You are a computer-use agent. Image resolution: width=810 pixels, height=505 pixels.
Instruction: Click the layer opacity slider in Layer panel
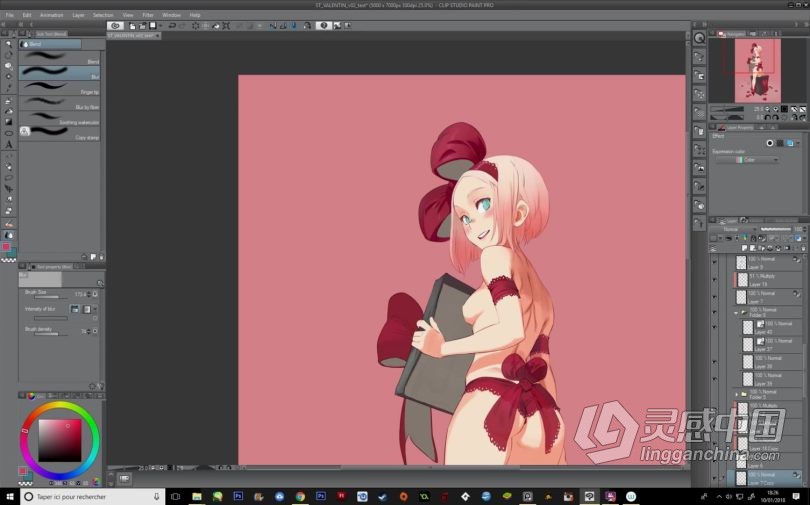775,229
